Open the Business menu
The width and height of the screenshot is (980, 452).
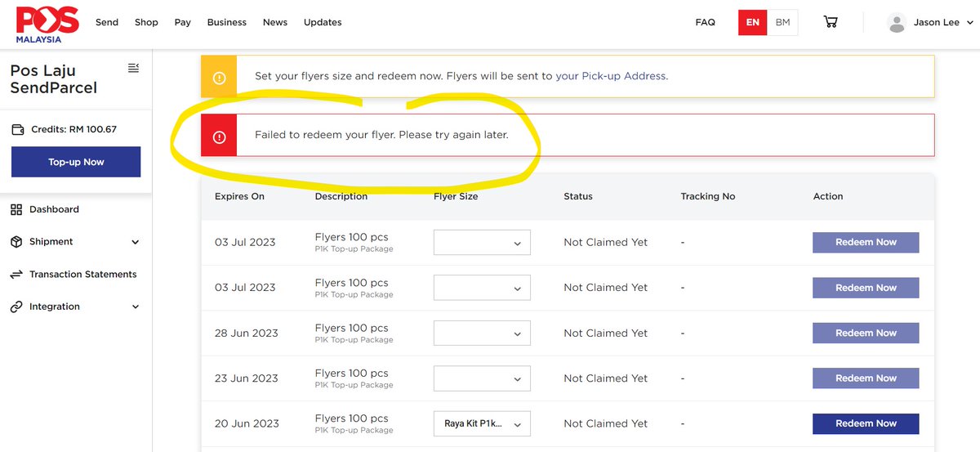pyautogui.click(x=227, y=22)
